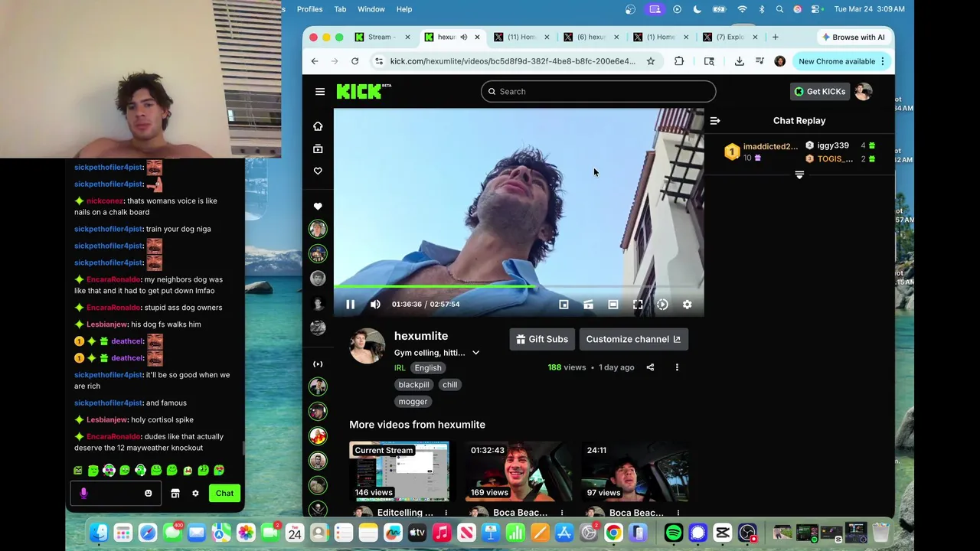Click leaderboard user iggy339
Image resolution: width=980 pixels, height=551 pixels.
(833, 145)
